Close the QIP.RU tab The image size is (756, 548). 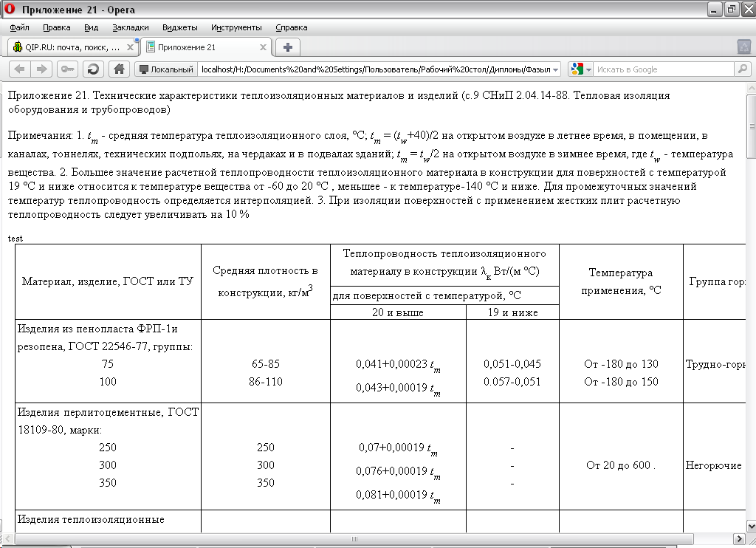click(x=130, y=47)
